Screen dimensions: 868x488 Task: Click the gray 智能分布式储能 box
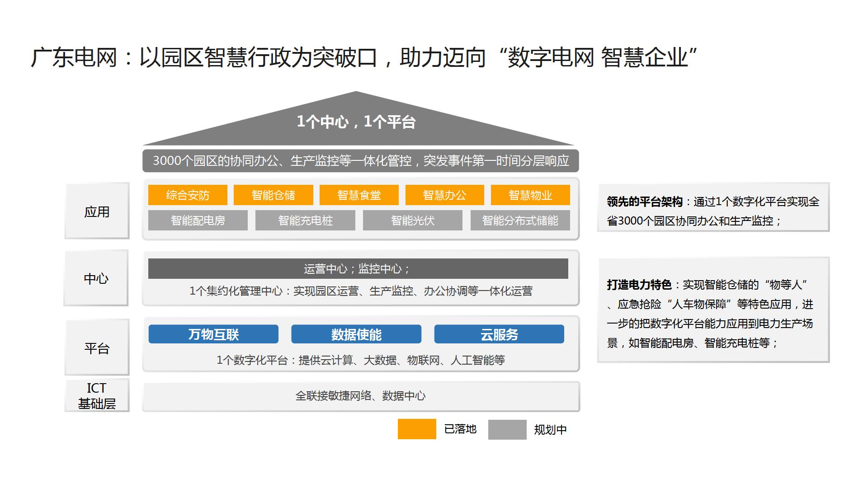pyautogui.click(x=520, y=221)
